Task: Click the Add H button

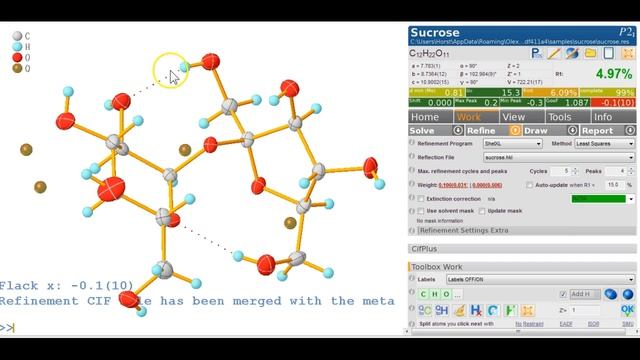Action: [x=585, y=294]
